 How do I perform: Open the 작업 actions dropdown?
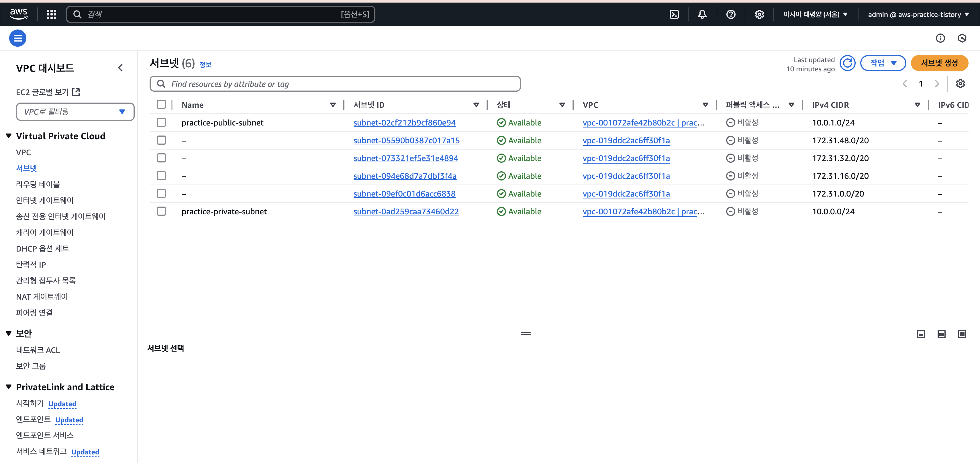tap(883, 63)
